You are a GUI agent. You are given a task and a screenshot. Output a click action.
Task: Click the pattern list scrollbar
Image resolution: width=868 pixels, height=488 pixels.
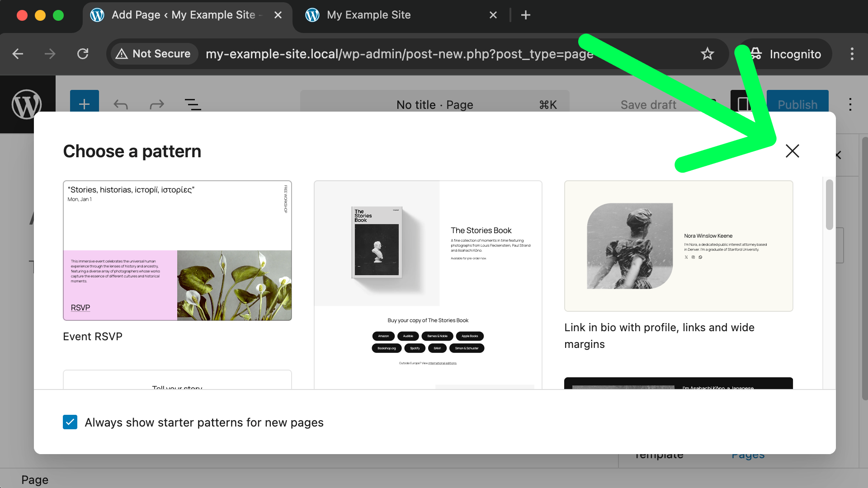tap(829, 205)
